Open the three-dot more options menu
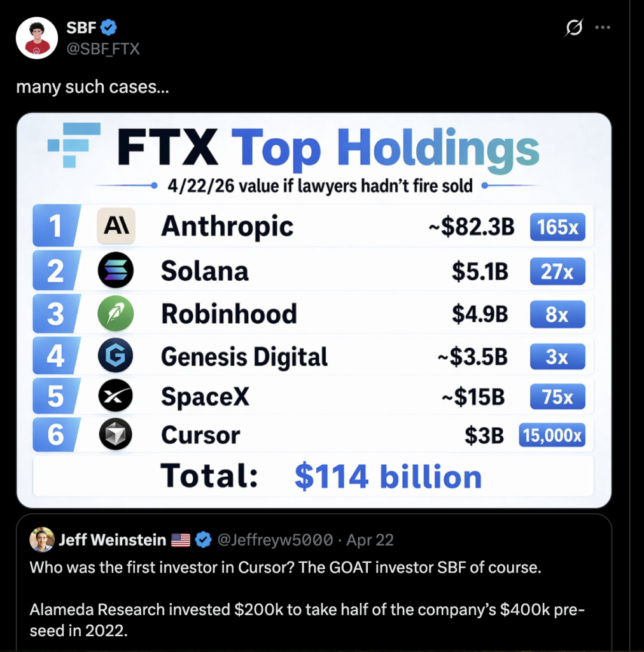Viewport: 644px width, 652px height. pos(602,28)
